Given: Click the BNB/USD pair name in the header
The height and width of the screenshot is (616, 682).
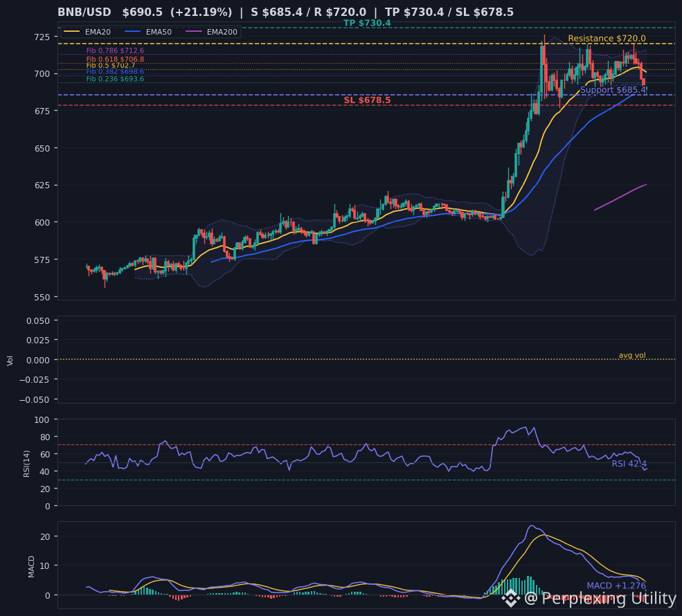Looking at the screenshot, I should pyautogui.click(x=84, y=12).
